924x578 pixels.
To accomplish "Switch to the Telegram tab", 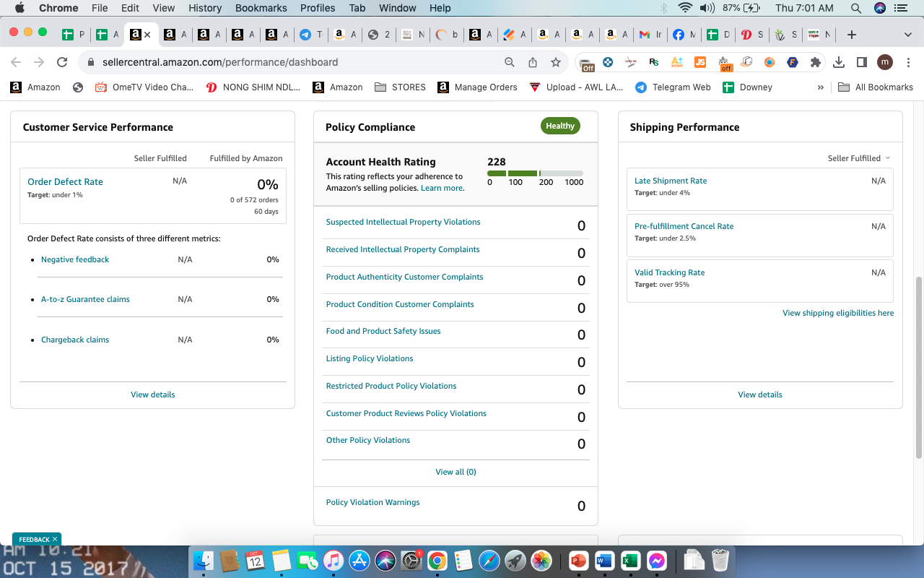I will click(x=312, y=34).
